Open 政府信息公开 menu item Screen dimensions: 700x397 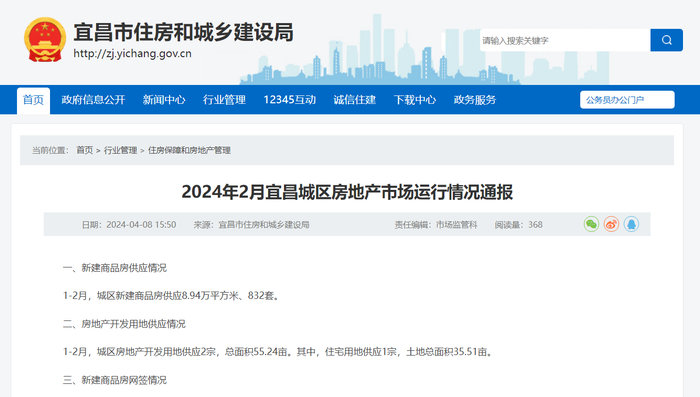(93, 100)
